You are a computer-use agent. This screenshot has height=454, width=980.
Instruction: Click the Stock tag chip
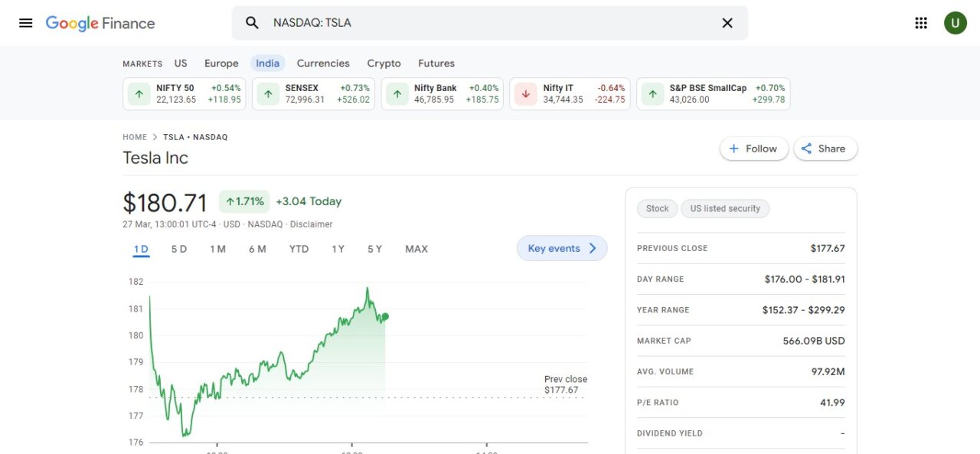[658, 208]
